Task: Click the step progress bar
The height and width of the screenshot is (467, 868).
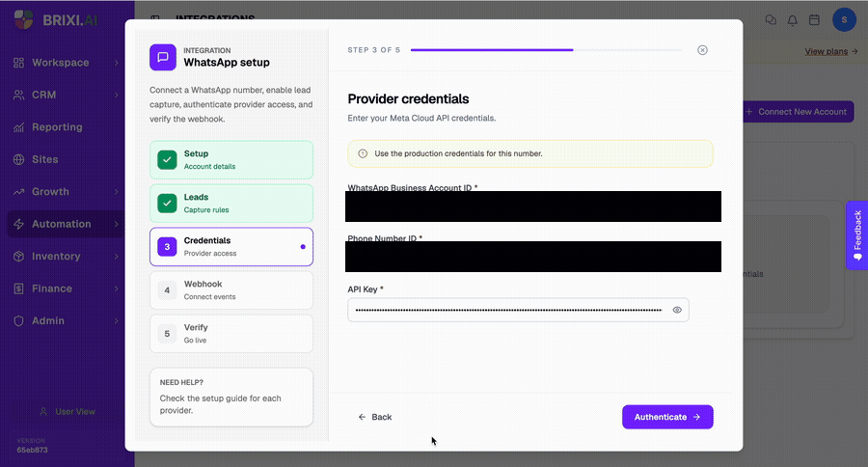Action: coord(547,50)
